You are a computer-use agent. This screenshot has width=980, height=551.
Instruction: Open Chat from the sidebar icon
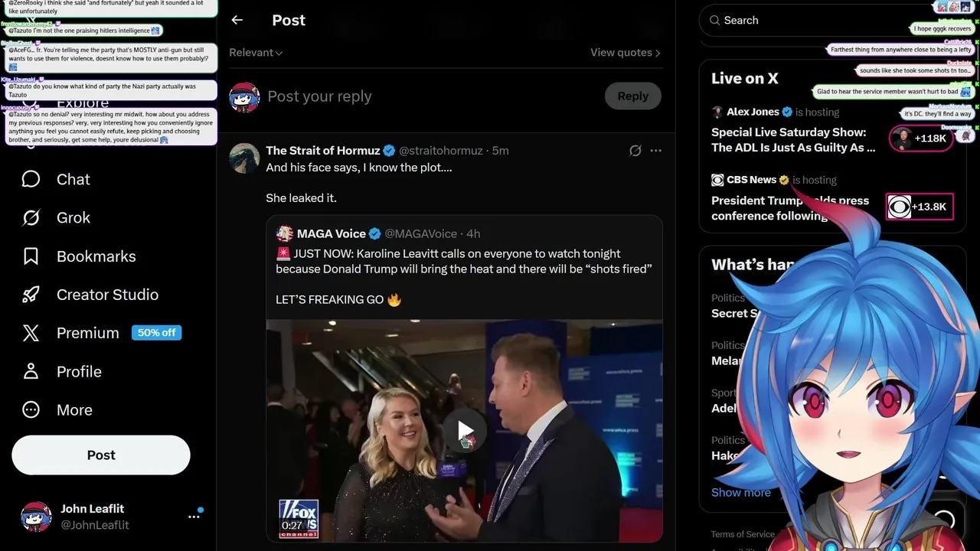(x=31, y=179)
